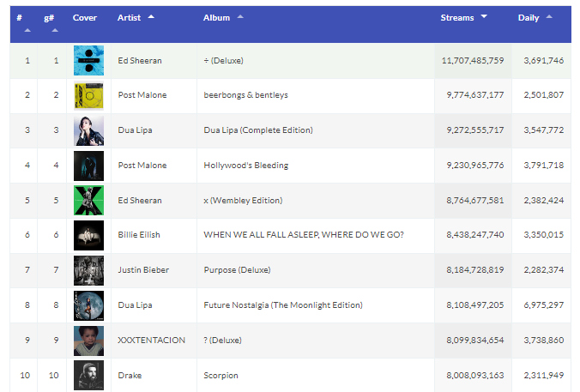580x392 pixels.
Task: Click album Dua Lipa (Complete Edition)
Action: (258, 130)
